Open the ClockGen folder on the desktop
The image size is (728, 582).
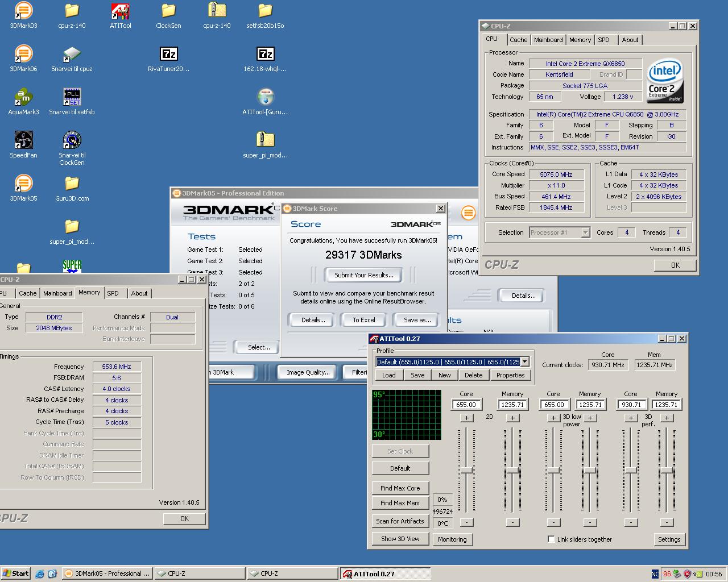point(168,15)
